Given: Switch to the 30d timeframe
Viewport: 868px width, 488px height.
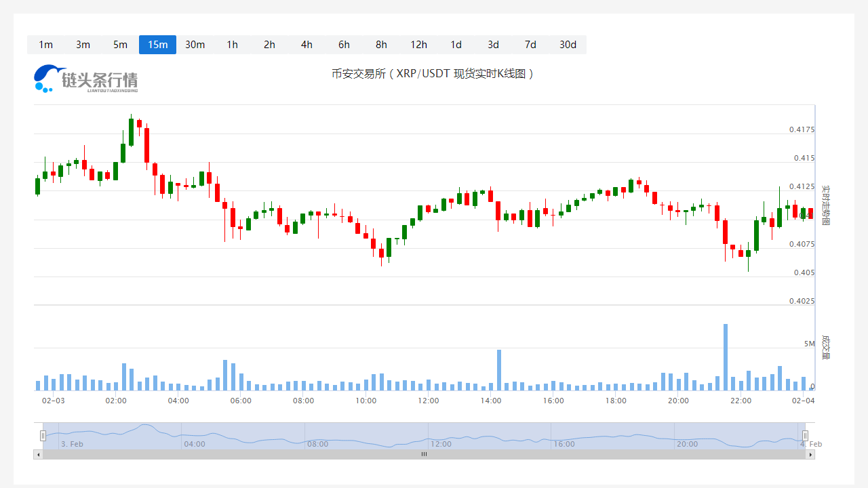Looking at the screenshot, I should (x=568, y=45).
